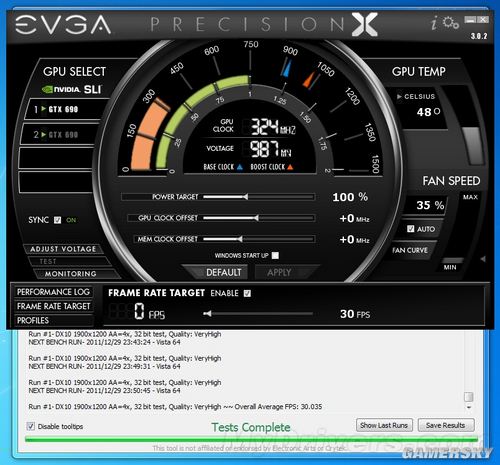Uncheck the fan speed AUTO checkbox
500x465 pixels.
click(x=411, y=229)
